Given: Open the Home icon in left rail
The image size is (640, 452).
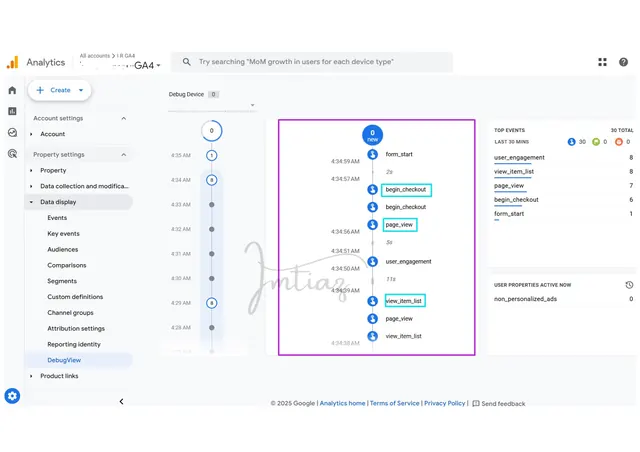Looking at the screenshot, I should point(12,90).
